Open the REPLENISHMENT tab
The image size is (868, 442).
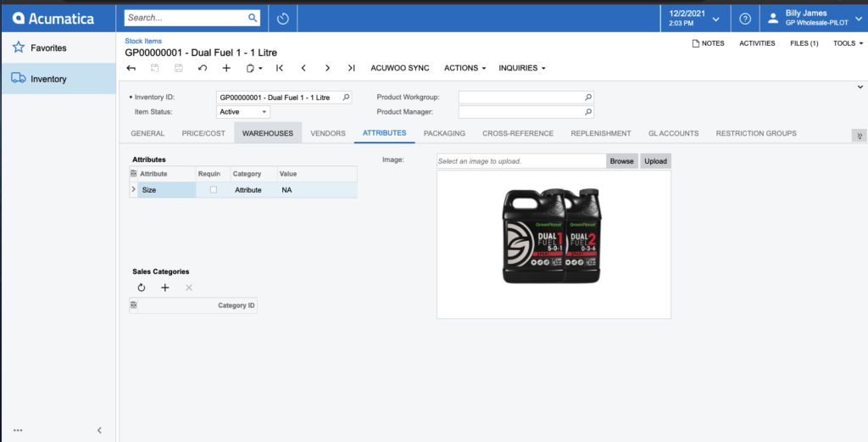[x=601, y=133]
